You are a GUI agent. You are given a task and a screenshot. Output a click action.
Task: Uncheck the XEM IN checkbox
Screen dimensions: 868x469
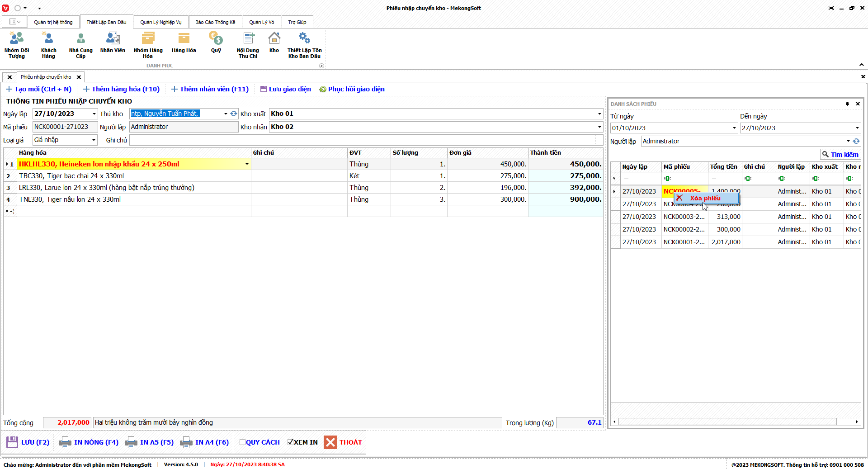(x=290, y=442)
